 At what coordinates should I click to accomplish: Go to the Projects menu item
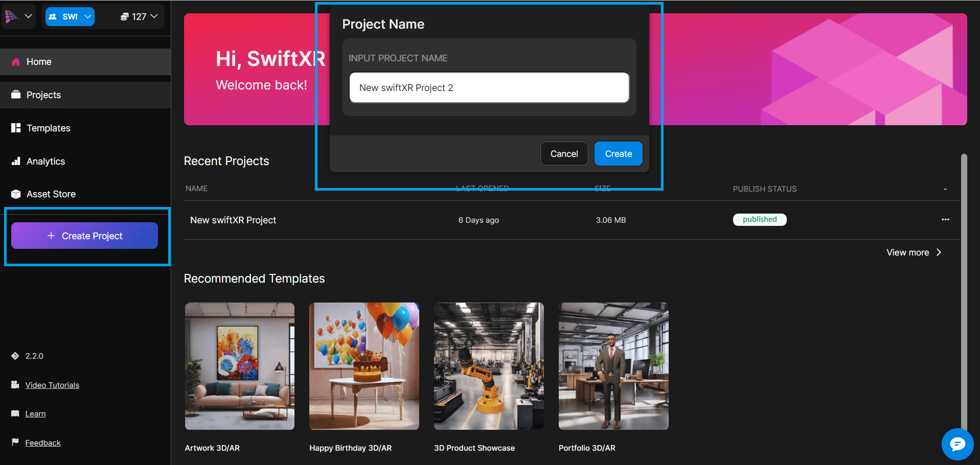pyautogui.click(x=44, y=95)
